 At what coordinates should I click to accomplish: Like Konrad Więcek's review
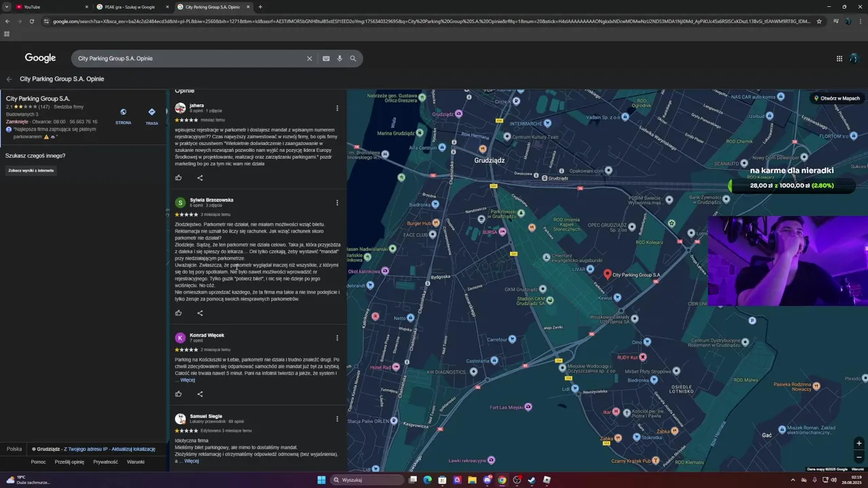[x=178, y=394]
